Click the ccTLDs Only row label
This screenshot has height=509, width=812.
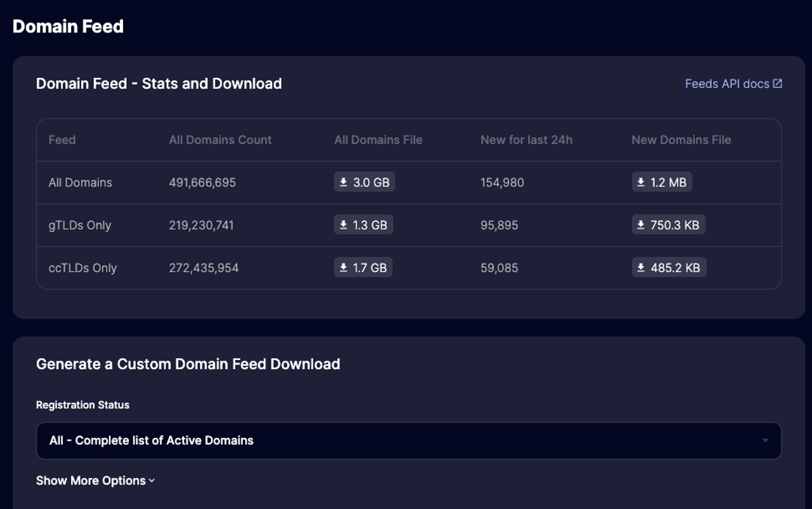[83, 268]
